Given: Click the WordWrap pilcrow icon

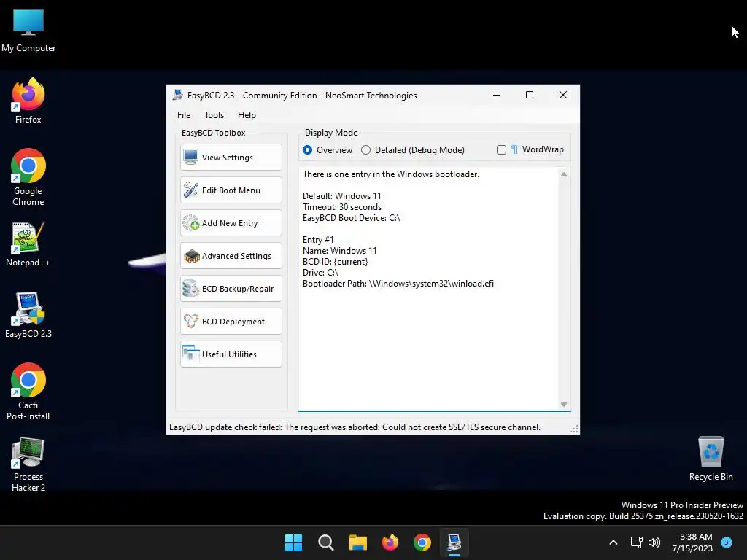Looking at the screenshot, I should (514, 149).
